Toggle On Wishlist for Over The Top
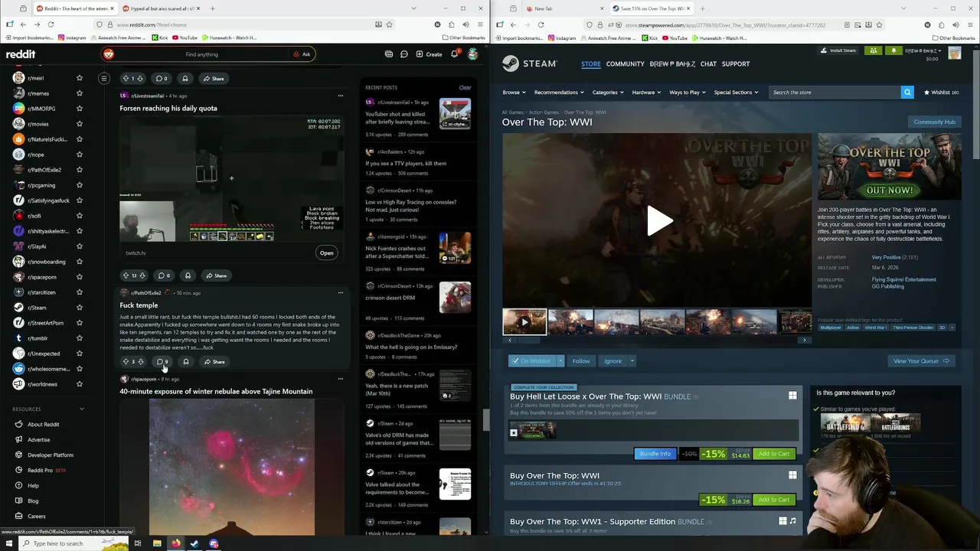 click(x=532, y=361)
